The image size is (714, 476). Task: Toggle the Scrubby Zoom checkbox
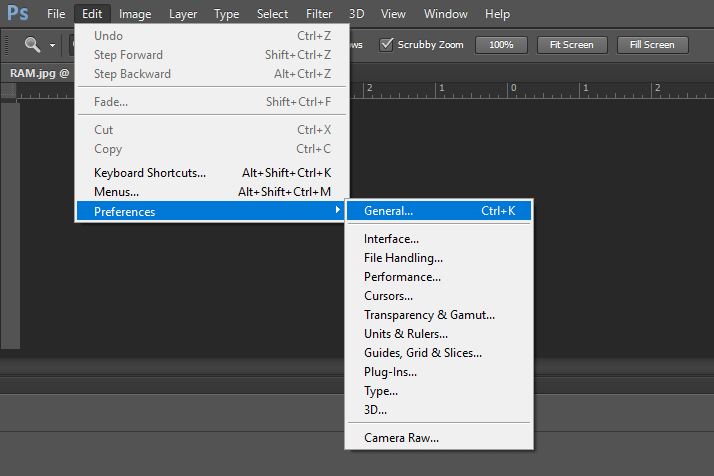tap(386, 45)
